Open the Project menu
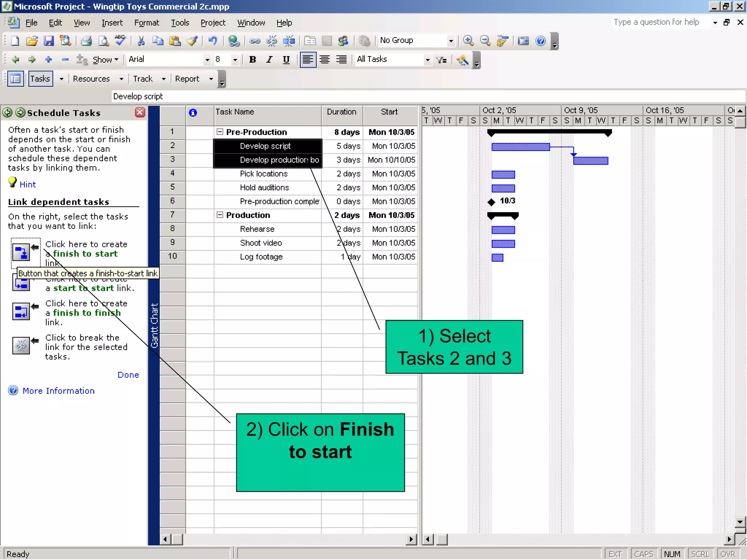 point(213,23)
